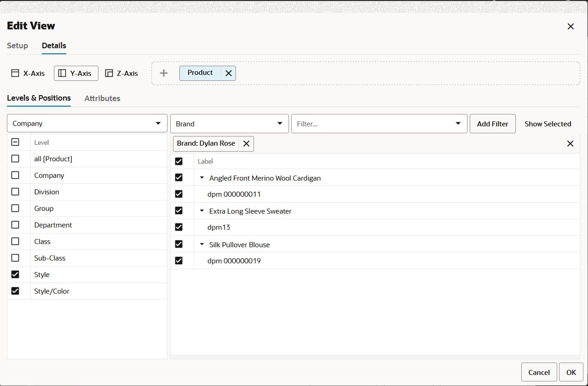Click the Add Filter button

(x=492, y=123)
